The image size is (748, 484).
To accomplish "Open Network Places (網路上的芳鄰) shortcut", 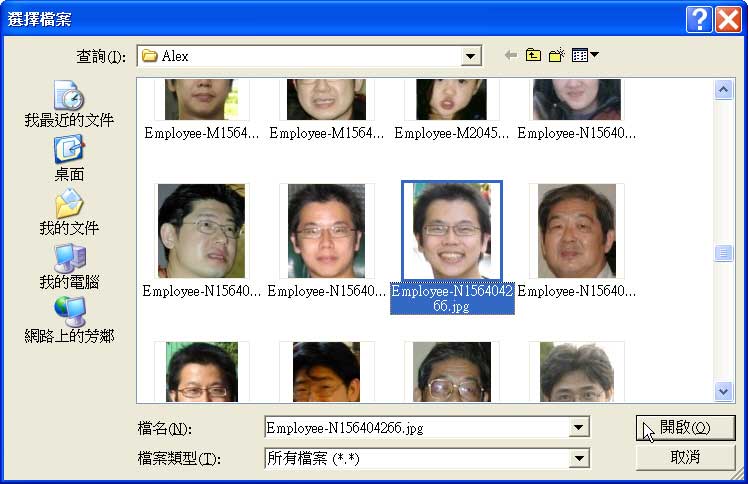I will [x=69, y=320].
